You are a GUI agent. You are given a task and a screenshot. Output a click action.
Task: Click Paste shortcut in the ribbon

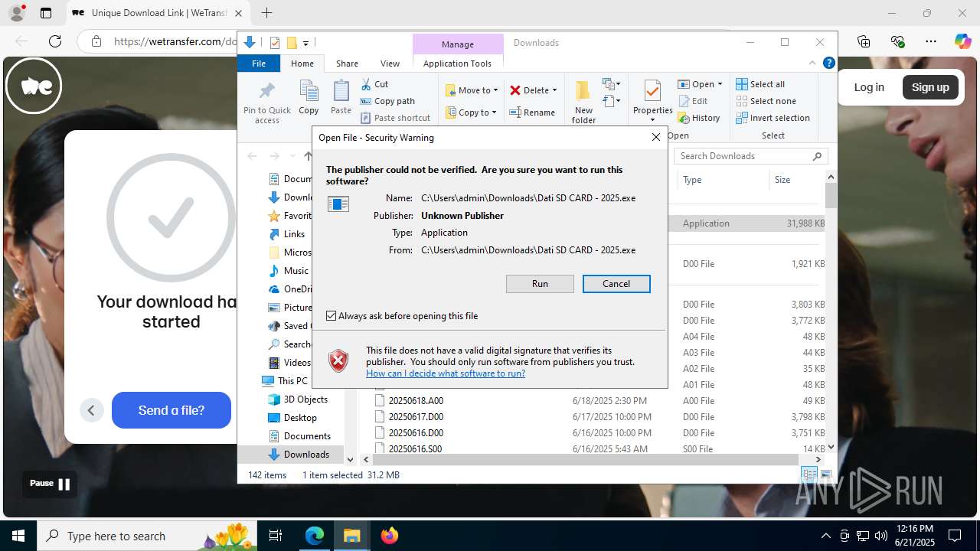click(395, 118)
